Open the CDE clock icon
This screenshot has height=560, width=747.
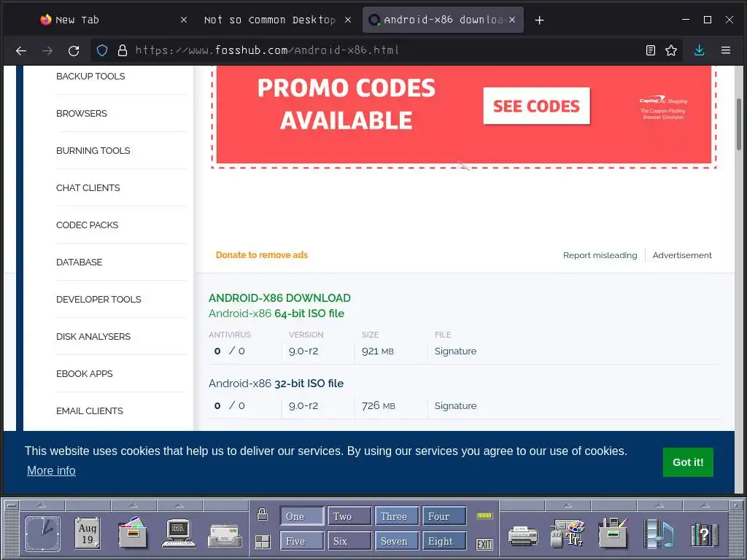[x=42, y=534]
